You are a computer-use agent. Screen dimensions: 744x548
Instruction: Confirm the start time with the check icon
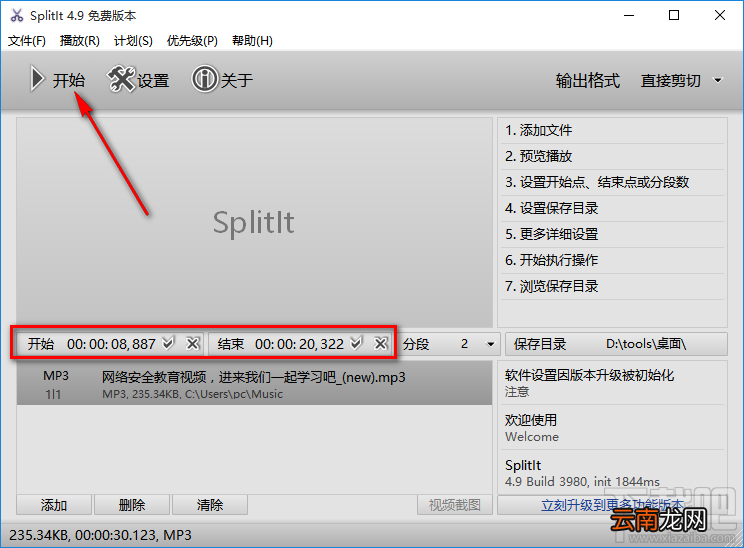click(x=168, y=343)
